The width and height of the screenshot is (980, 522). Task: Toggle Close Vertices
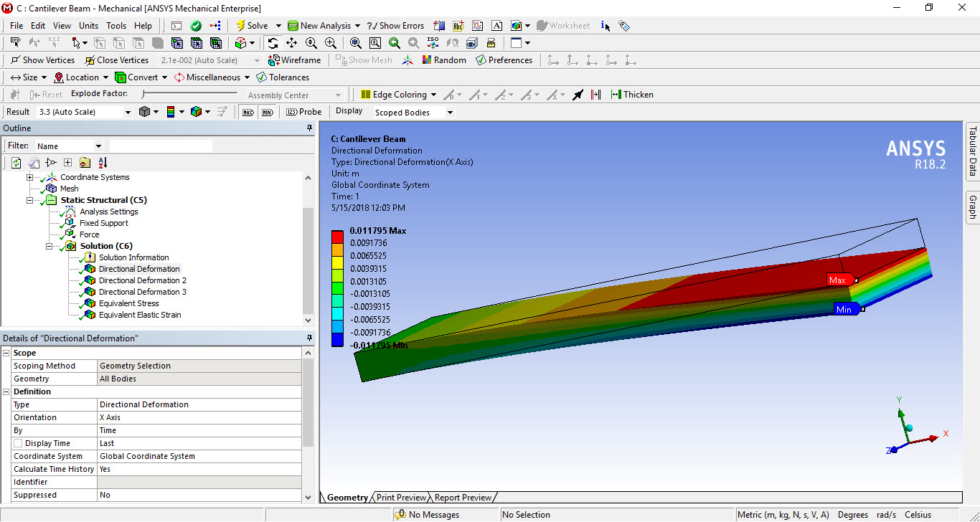pos(117,60)
